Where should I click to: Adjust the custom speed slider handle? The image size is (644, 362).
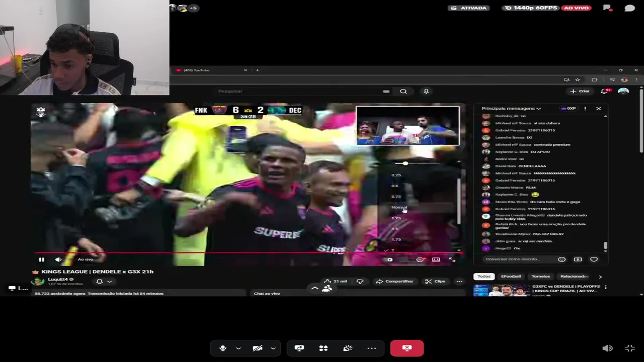[x=406, y=163]
